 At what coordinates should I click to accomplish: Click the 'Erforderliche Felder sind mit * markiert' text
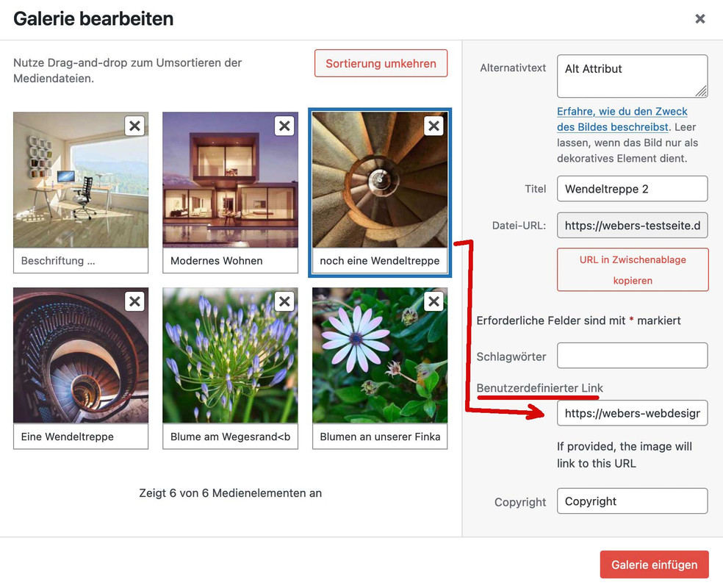(x=578, y=320)
